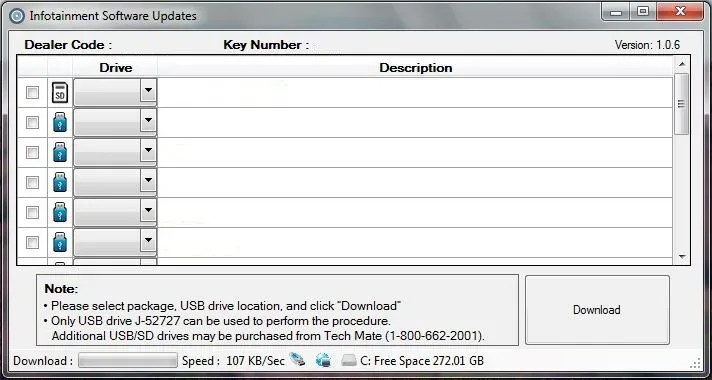Select the checkbox on the third USB row
The image size is (712, 380).
[x=32, y=183]
